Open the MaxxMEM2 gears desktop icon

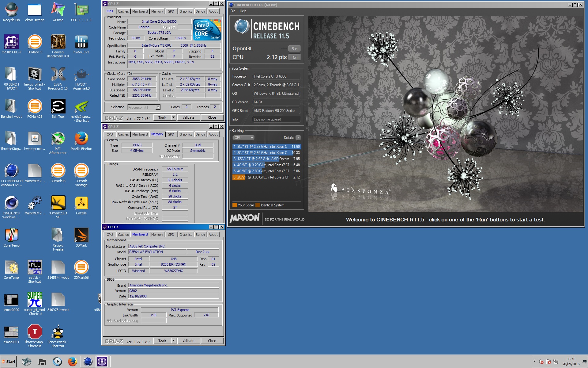(x=35, y=205)
